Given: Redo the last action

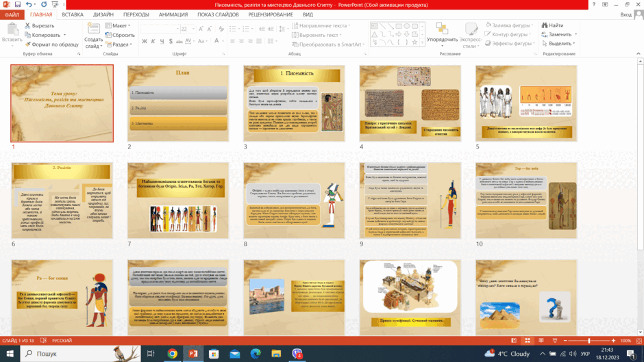Looking at the screenshot, I should point(44,5).
